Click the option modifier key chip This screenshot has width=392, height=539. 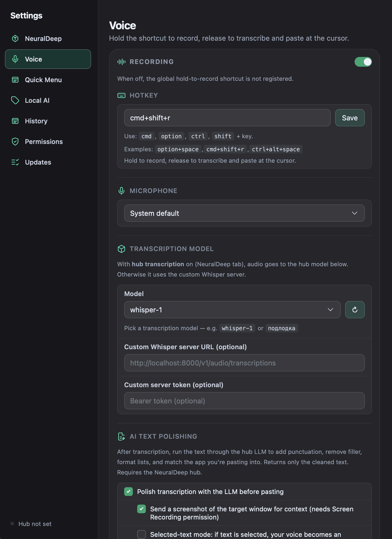tap(171, 136)
